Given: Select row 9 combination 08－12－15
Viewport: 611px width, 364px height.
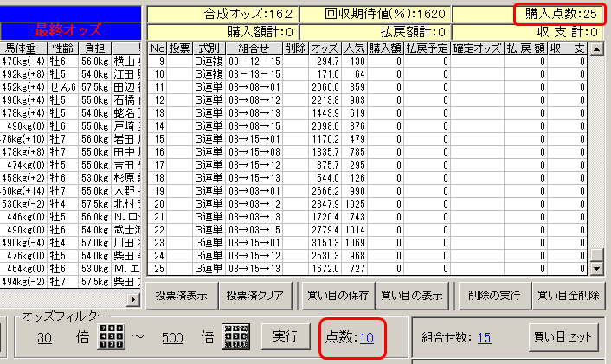Looking at the screenshot, I should click(254, 61).
